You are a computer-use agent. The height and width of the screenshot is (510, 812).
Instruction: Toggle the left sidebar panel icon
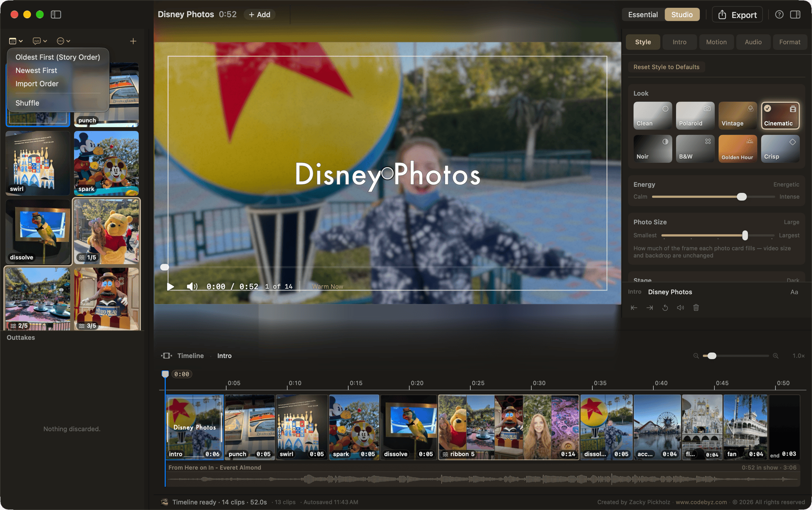(56, 15)
